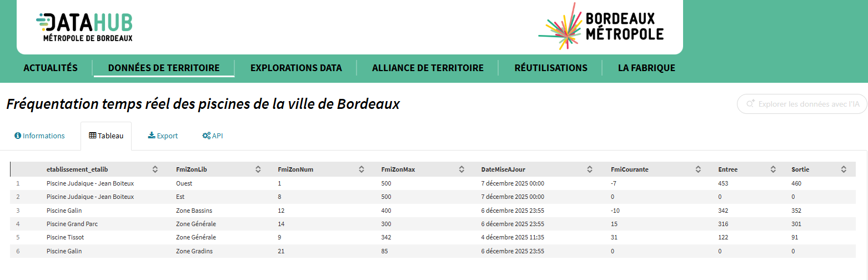The image size is (868, 280).
Task: Click the Bordeaux Métropole logo
Action: pyautogui.click(x=601, y=26)
